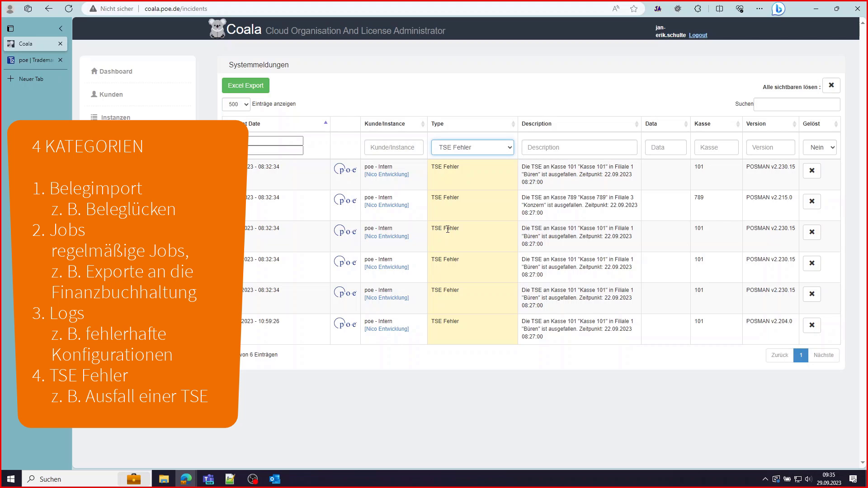Click the resolve X for Kasse 789 row
This screenshot has width=868, height=488.
tap(811, 202)
